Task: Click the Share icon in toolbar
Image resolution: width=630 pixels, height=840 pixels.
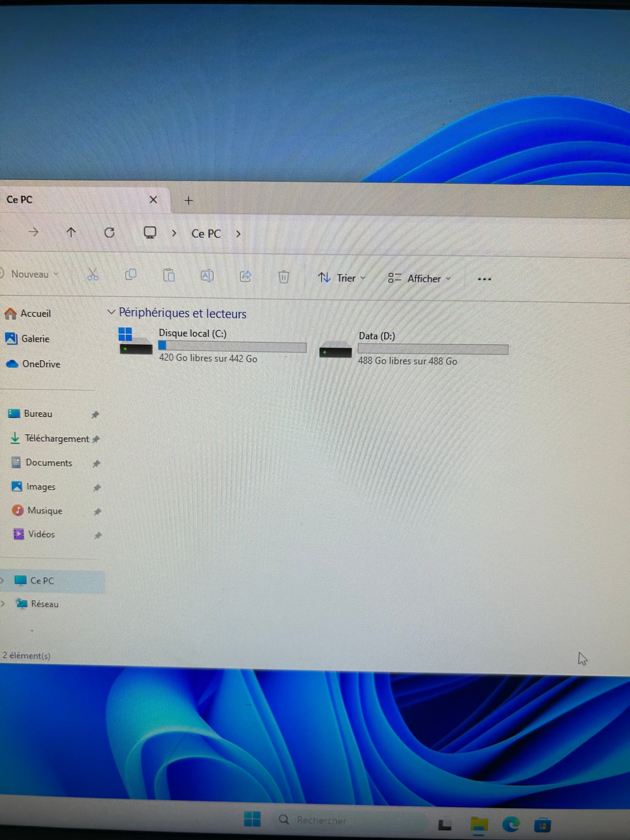Action: point(246,276)
